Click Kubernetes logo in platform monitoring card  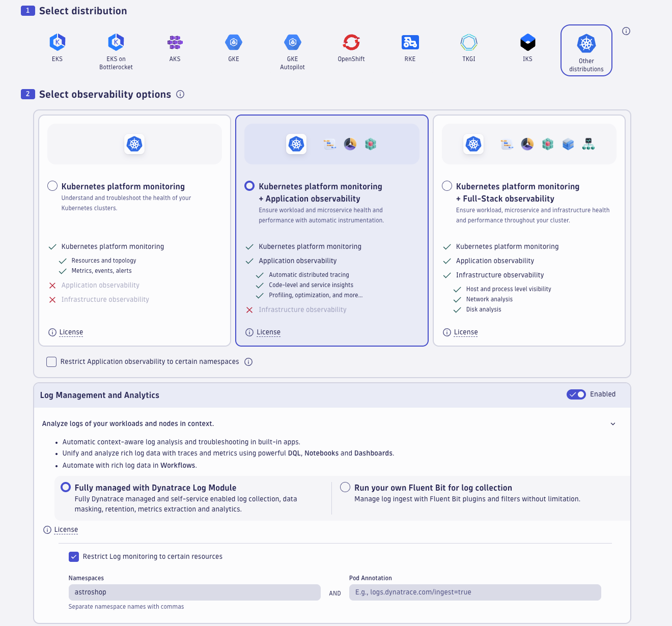135,144
